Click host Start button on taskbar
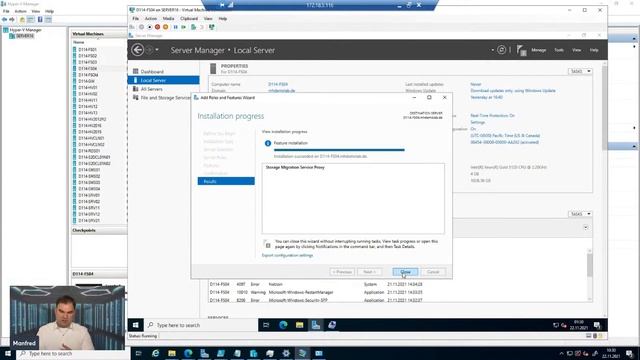 pos(8,353)
